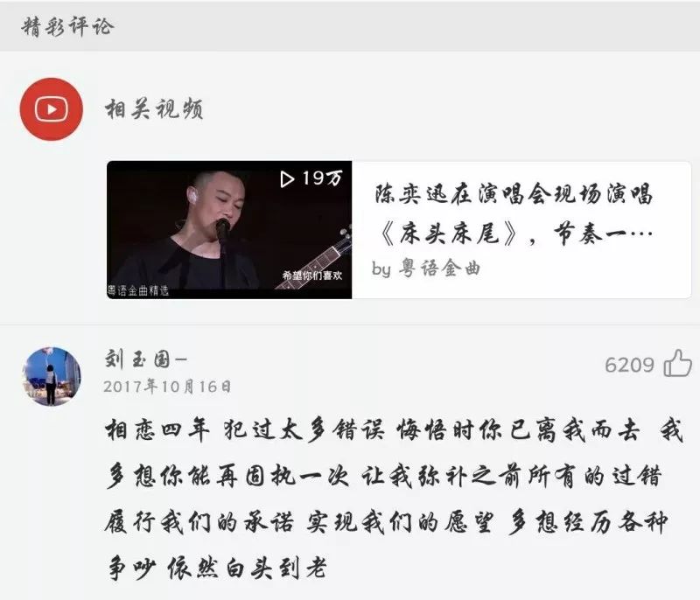Select the 精彩评论 section header

click(x=67, y=26)
